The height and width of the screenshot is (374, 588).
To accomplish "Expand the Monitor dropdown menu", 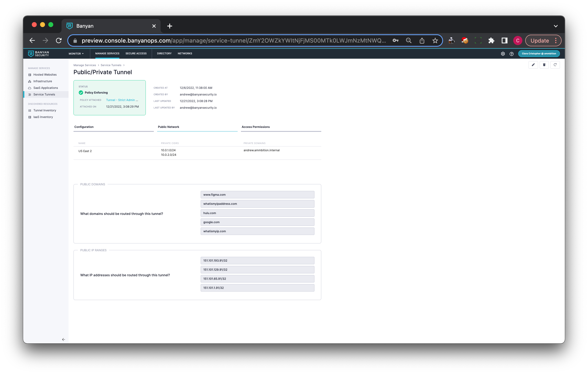I will pyautogui.click(x=76, y=54).
